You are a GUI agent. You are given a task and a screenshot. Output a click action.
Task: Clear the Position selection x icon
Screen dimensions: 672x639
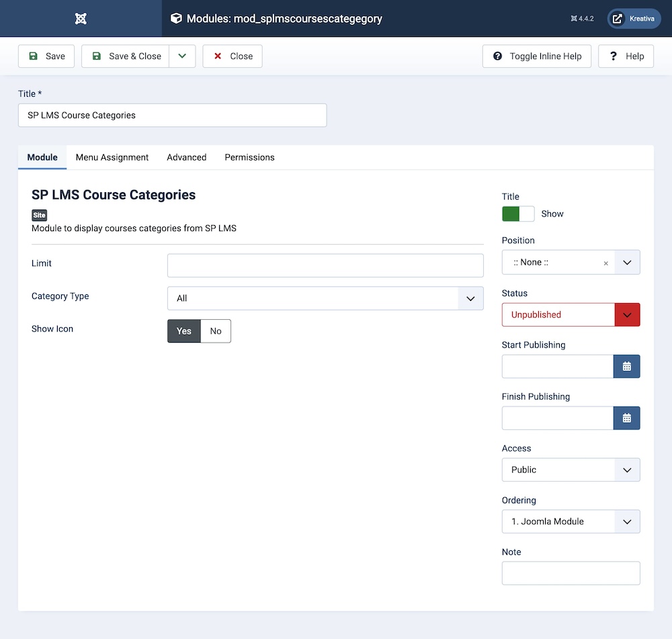605,263
